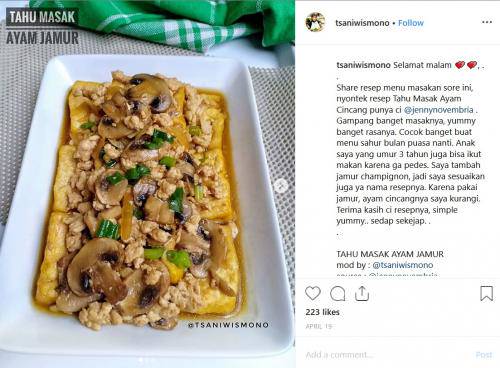Share the post with share icon
This screenshot has height=368, width=500.
(x=362, y=293)
